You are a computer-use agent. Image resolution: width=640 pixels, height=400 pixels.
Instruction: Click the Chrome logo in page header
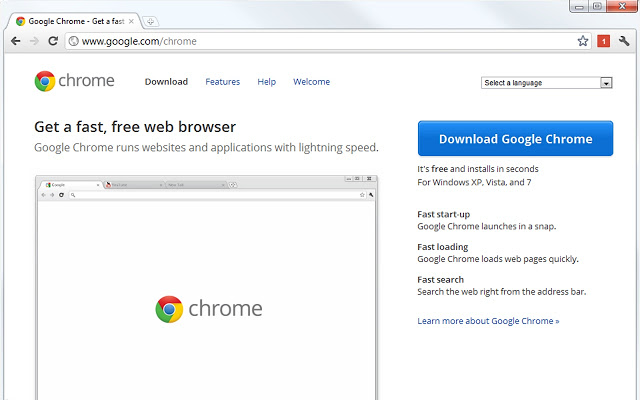click(x=74, y=81)
